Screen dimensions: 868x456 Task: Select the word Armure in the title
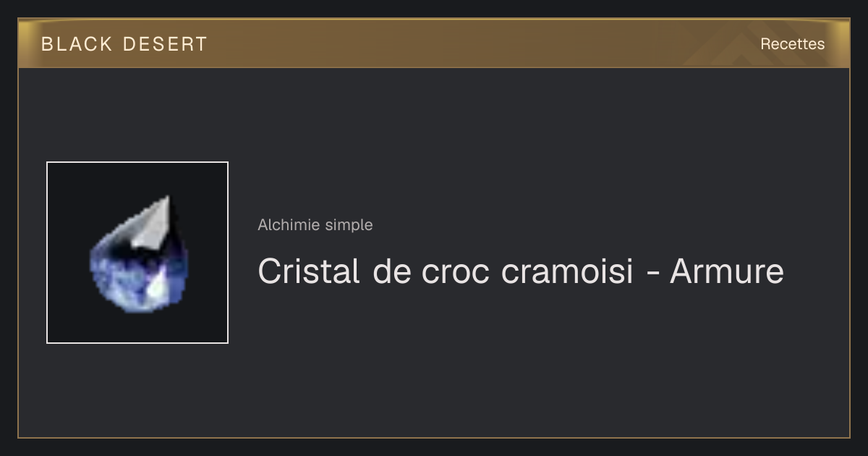tap(727, 271)
